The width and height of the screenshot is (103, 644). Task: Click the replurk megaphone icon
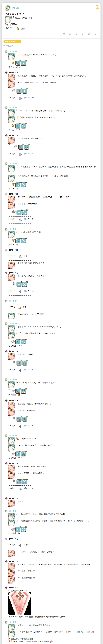click(70, 34)
